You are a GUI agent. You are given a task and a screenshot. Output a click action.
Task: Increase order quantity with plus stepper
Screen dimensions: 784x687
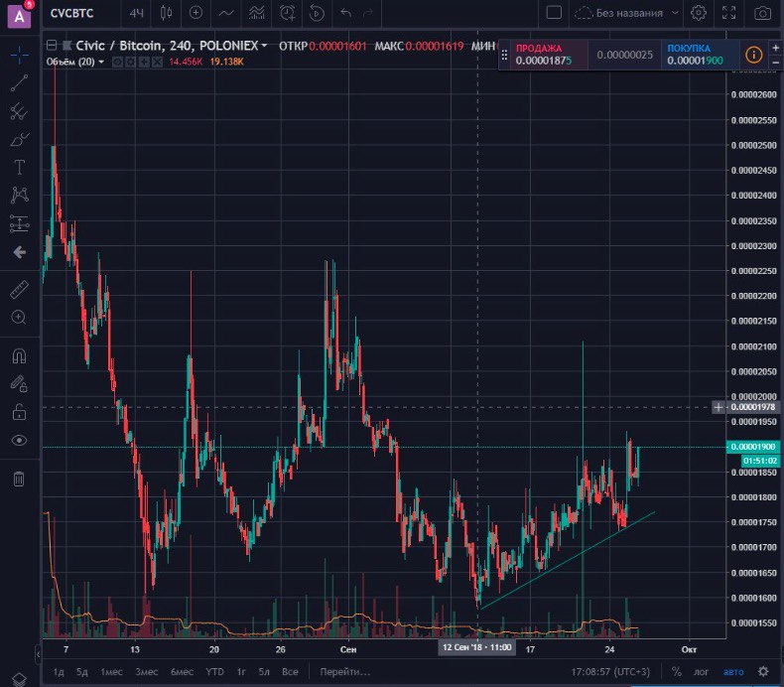(775, 48)
